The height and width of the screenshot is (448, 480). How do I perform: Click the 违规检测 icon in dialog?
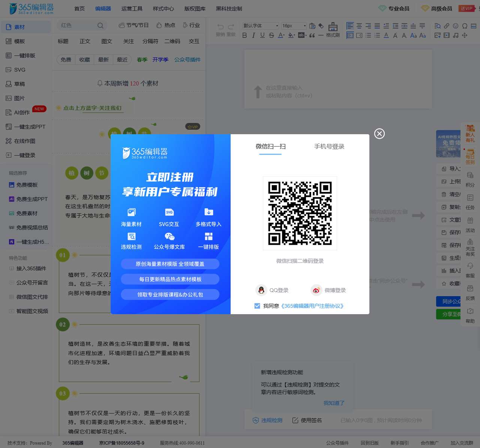click(x=131, y=237)
